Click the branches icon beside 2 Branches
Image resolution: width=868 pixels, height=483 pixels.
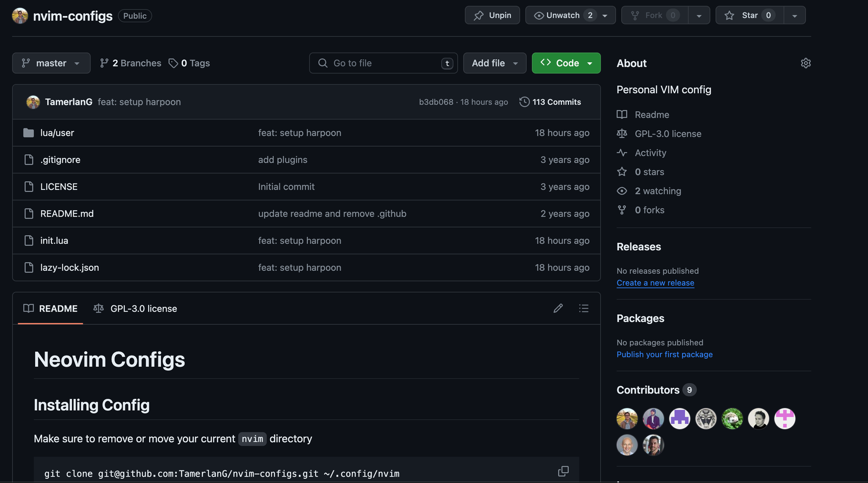(104, 63)
